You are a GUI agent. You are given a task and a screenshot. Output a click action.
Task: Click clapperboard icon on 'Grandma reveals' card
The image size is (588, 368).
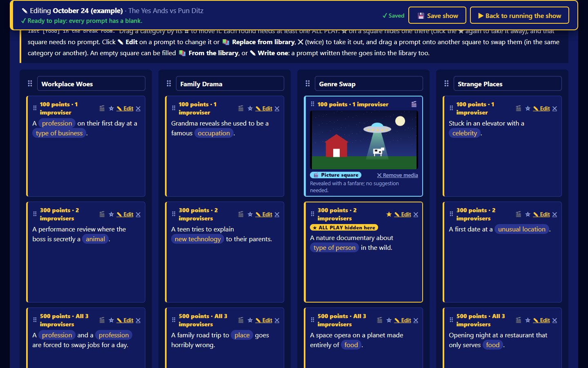pos(241,108)
